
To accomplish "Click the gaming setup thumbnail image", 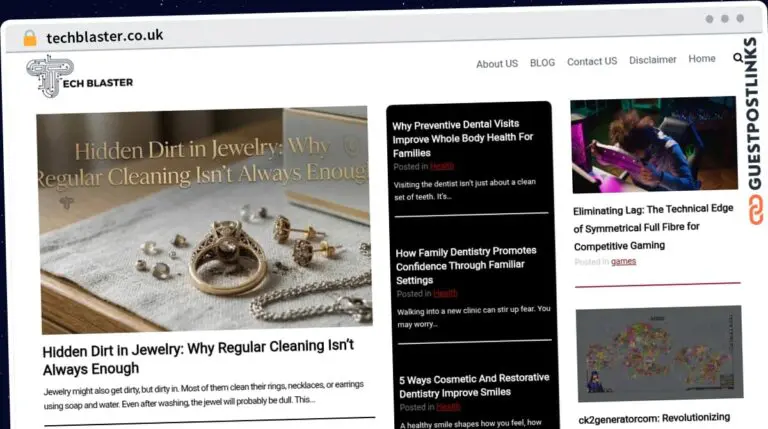I will click(x=654, y=144).
